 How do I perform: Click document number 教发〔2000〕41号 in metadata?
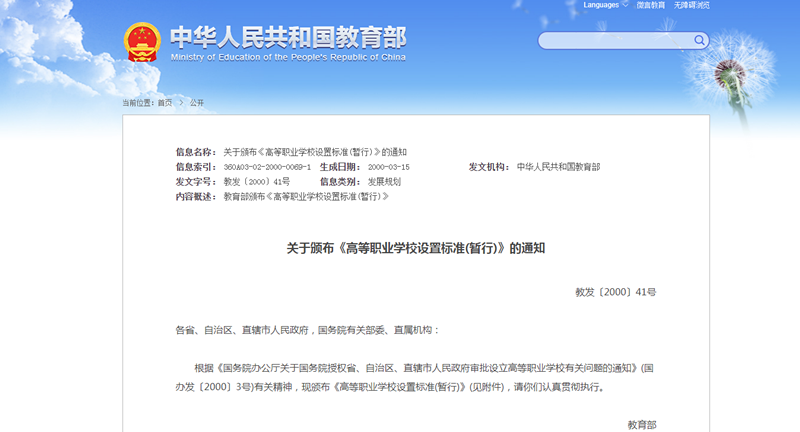tap(257, 182)
